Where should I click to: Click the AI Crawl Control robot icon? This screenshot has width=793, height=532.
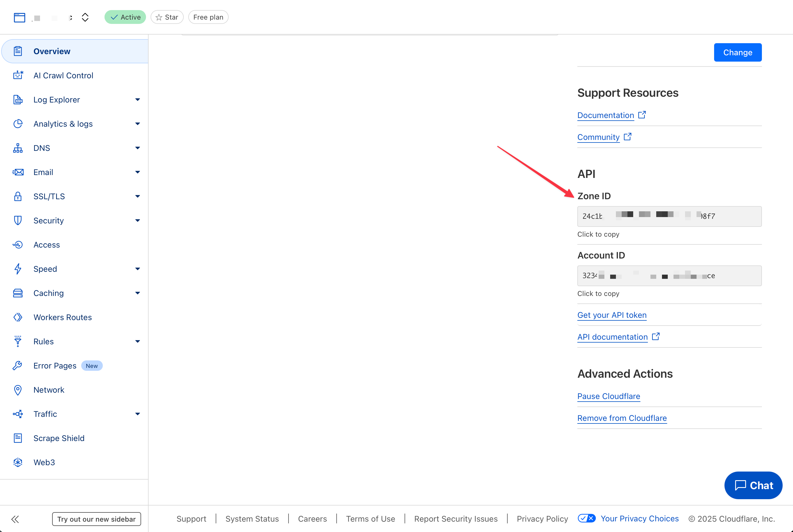18,75
